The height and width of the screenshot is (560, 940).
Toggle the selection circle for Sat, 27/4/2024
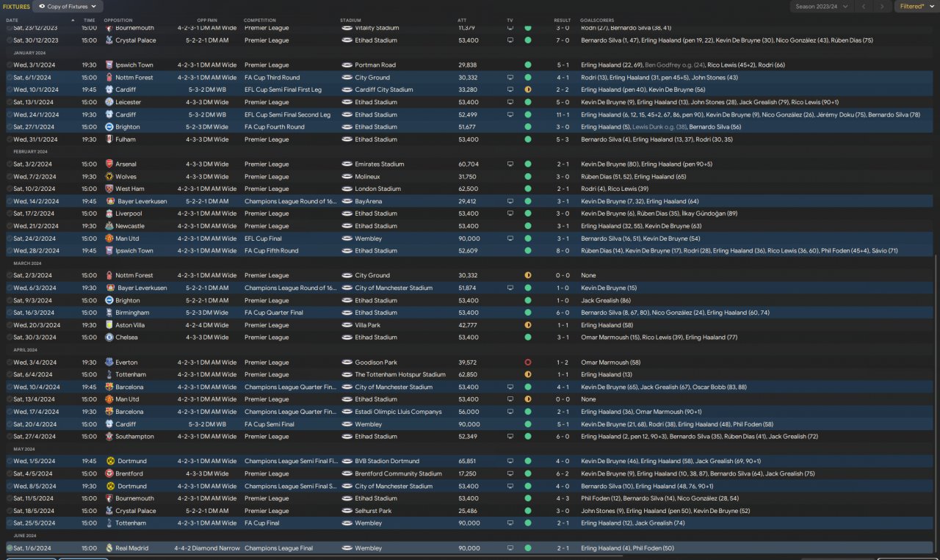pos(10,437)
